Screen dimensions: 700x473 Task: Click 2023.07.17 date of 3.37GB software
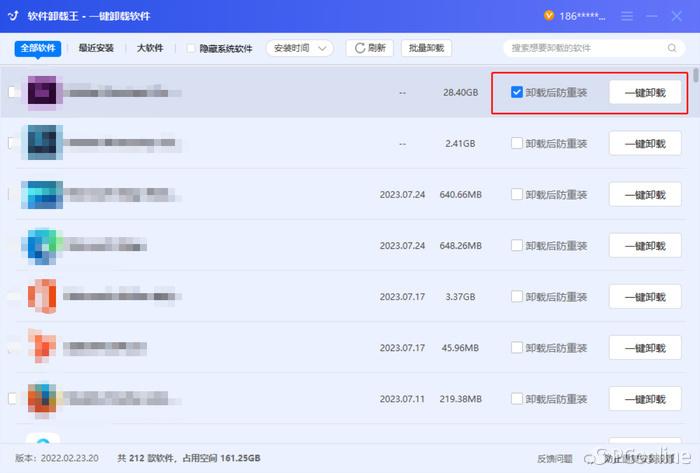coord(402,297)
